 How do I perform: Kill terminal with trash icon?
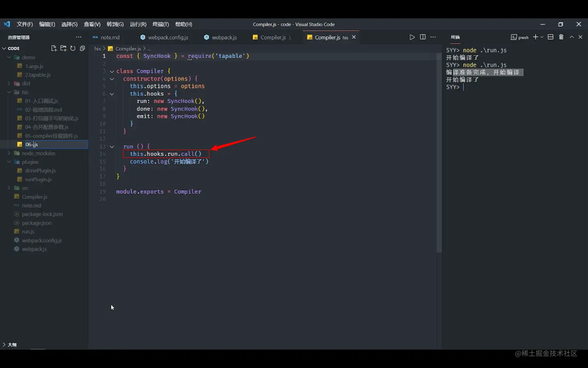[x=561, y=37]
